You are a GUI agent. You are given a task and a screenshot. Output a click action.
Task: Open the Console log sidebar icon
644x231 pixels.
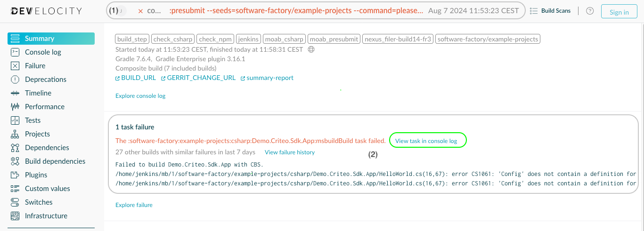click(x=15, y=52)
